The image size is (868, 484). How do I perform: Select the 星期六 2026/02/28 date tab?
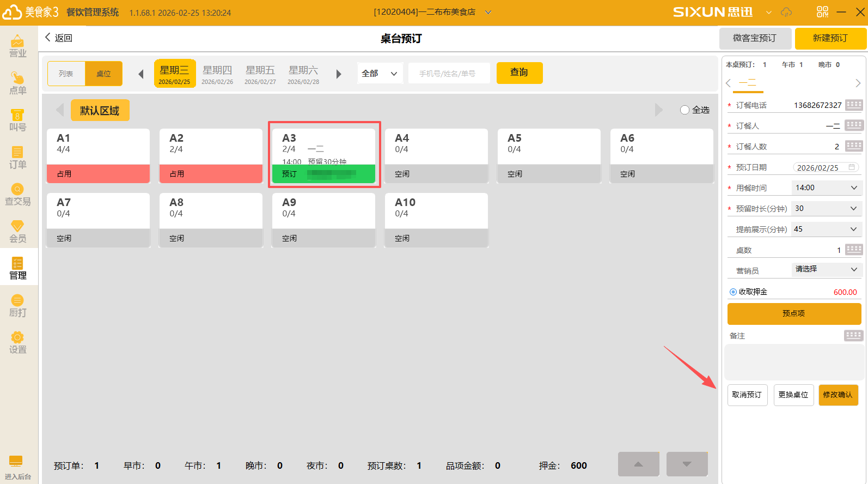pos(303,74)
